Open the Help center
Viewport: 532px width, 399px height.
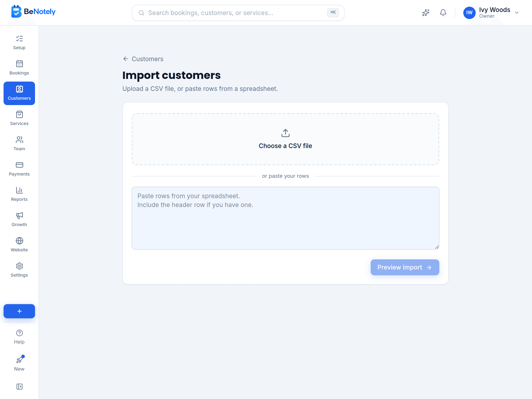pos(19,337)
